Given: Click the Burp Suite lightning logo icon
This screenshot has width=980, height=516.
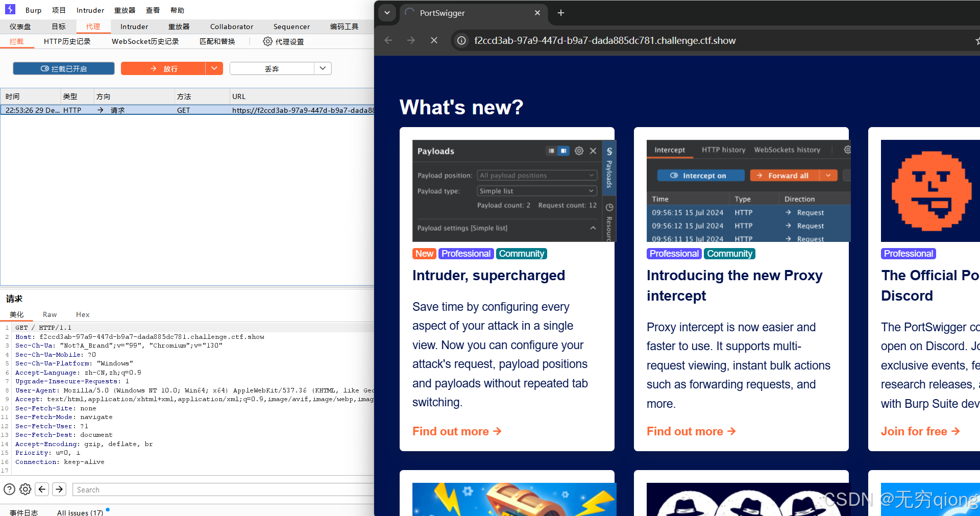Looking at the screenshot, I should (10, 9).
